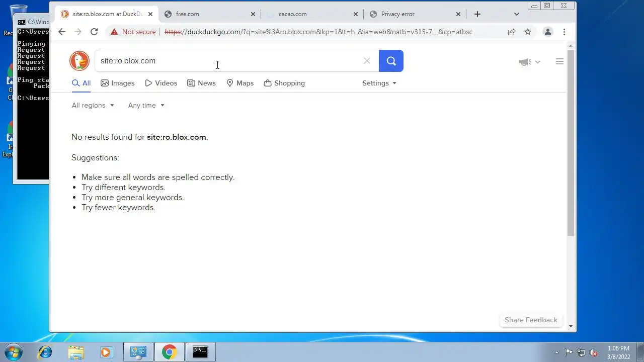Open the Chrome profile avatar icon
Screen dimensions: 644x362
point(548,32)
